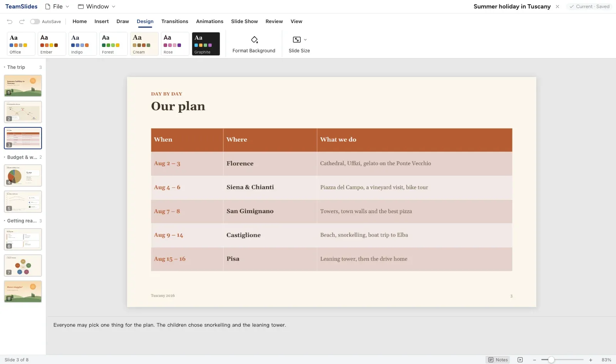Select slide 6 thumbnail
The height and width of the screenshot is (364, 616).
pyautogui.click(x=23, y=239)
